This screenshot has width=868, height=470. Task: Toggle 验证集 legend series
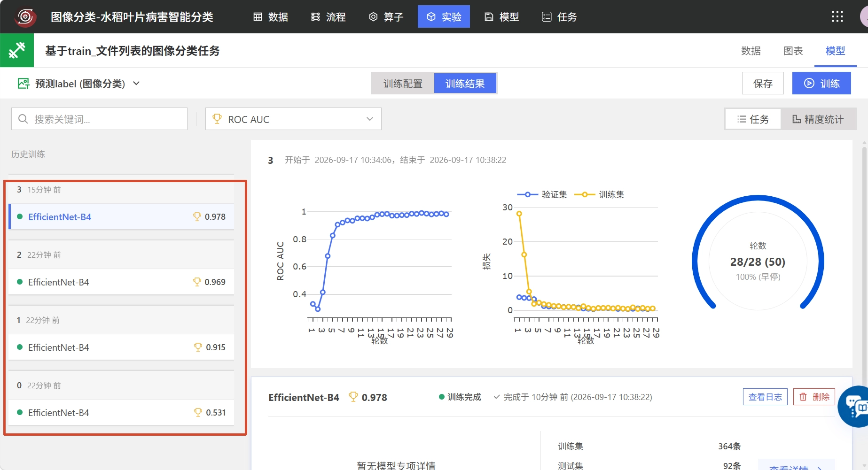click(542, 194)
